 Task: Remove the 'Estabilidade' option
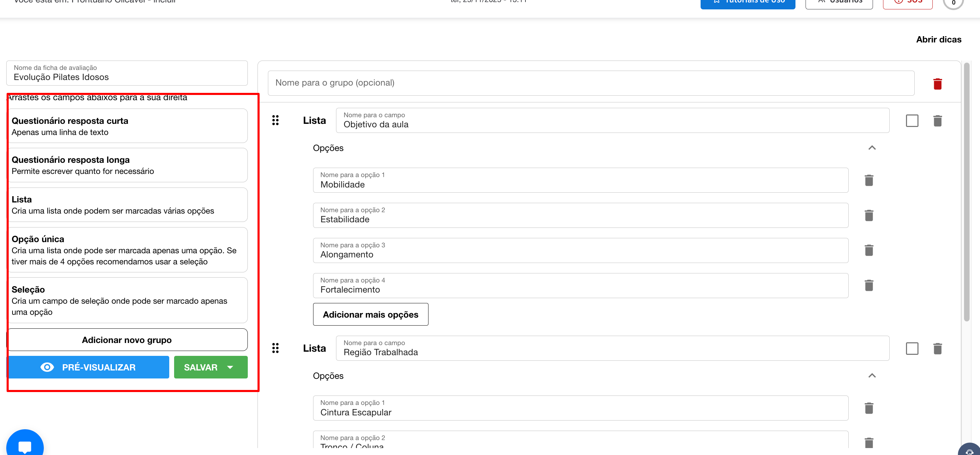868,216
